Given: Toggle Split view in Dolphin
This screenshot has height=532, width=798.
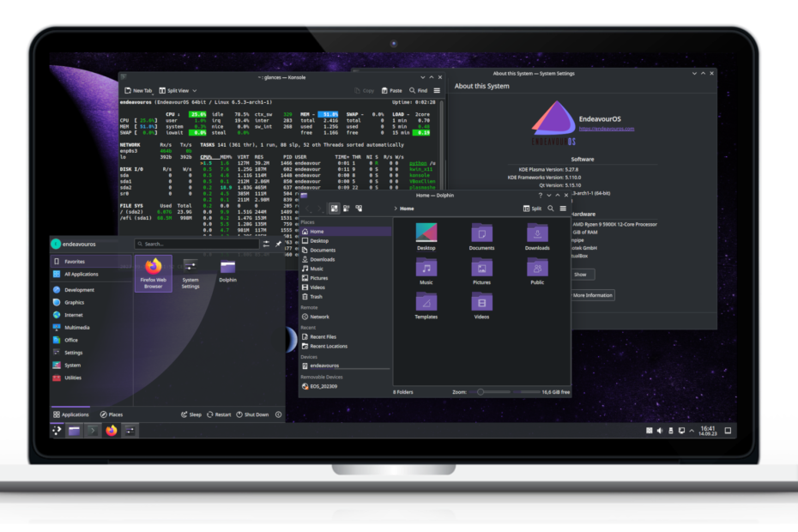Looking at the screenshot, I should 532,209.
